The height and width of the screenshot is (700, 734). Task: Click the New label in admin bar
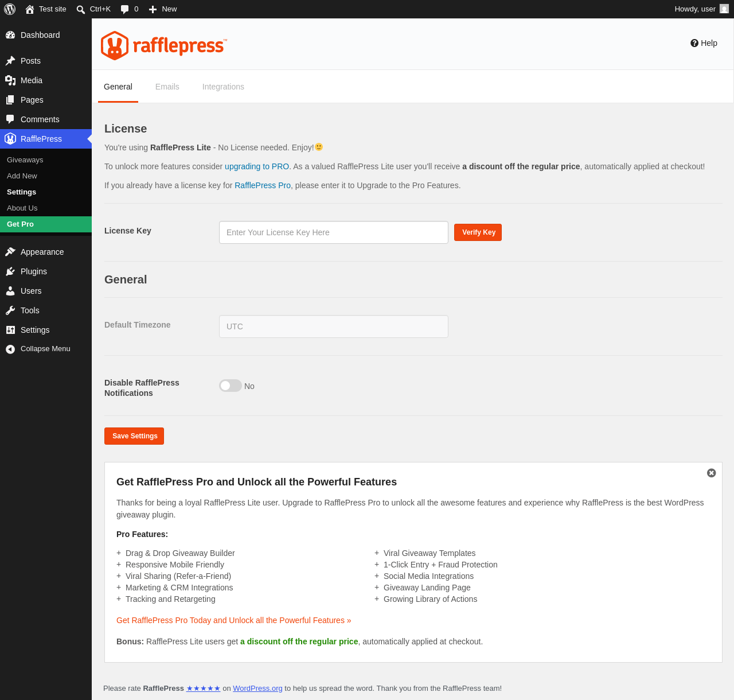[x=169, y=9]
